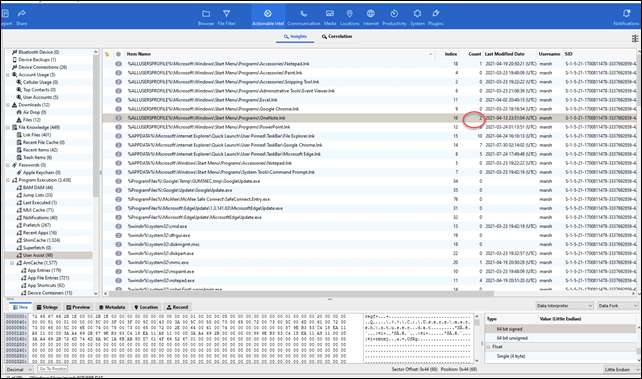This screenshot has height=379, width=642.
Task: Select the mspaint.exe table row
Action: (369, 271)
